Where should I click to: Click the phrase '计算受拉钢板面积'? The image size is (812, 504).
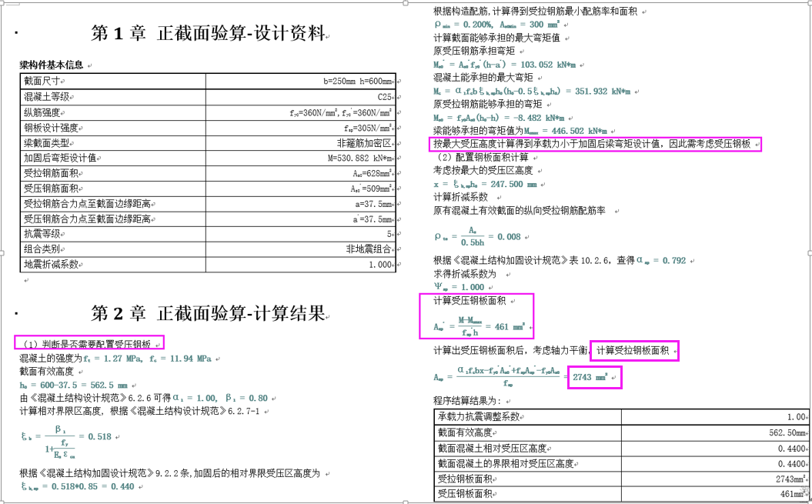tap(633, 351)
